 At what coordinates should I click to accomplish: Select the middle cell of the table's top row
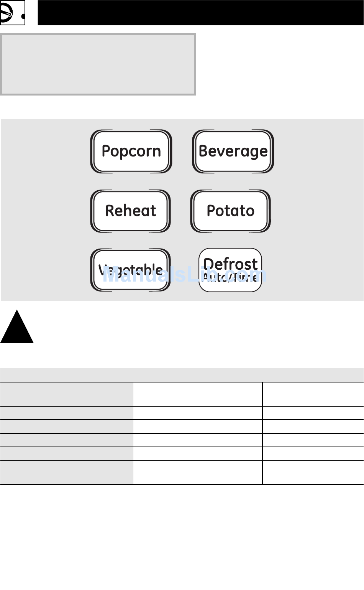click(x=198, y=394)
